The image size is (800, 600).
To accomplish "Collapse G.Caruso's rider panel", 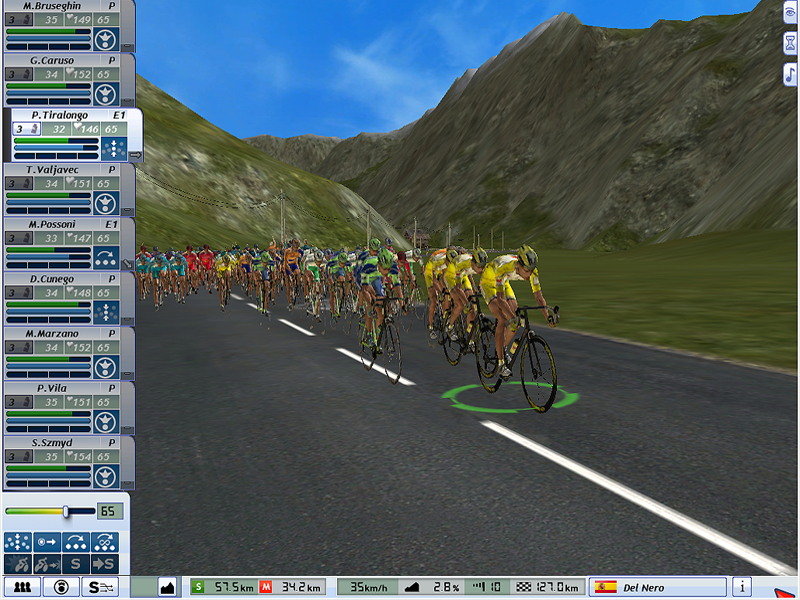I will [x=127, y=101].
